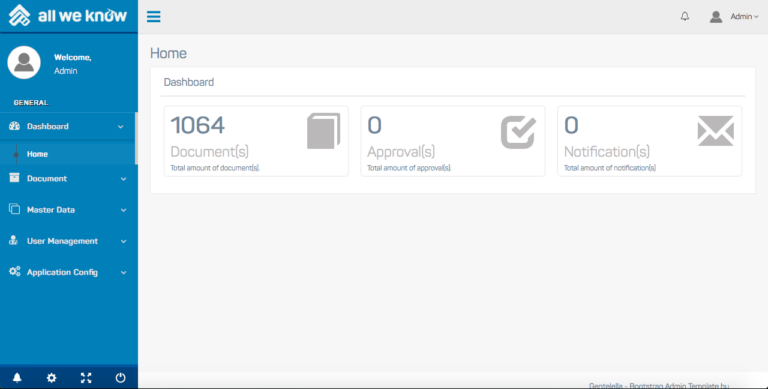The width and height of the screenshot is (768, 389).
Task: Click the Admin avatar in top bar
Action: (x=716, y=17)
